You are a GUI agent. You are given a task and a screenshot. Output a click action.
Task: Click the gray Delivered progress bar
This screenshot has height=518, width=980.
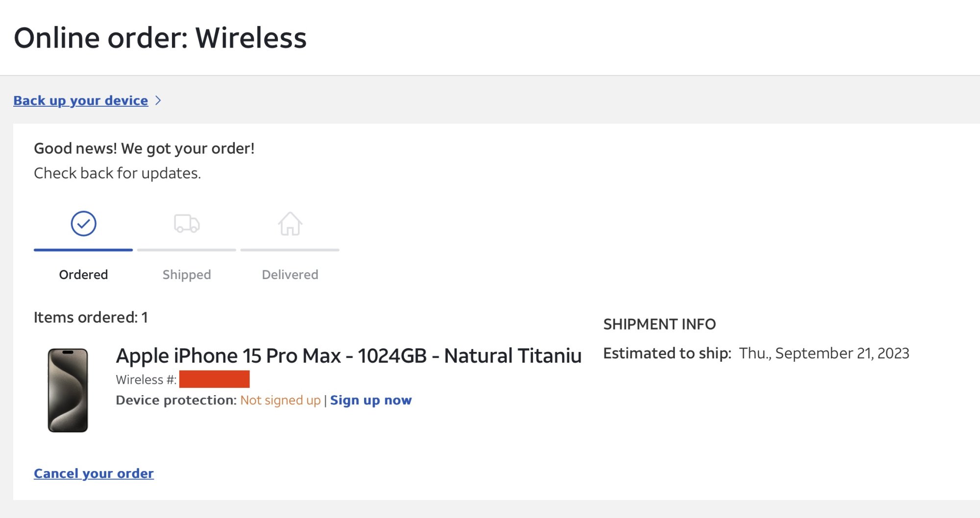[290, 250]
